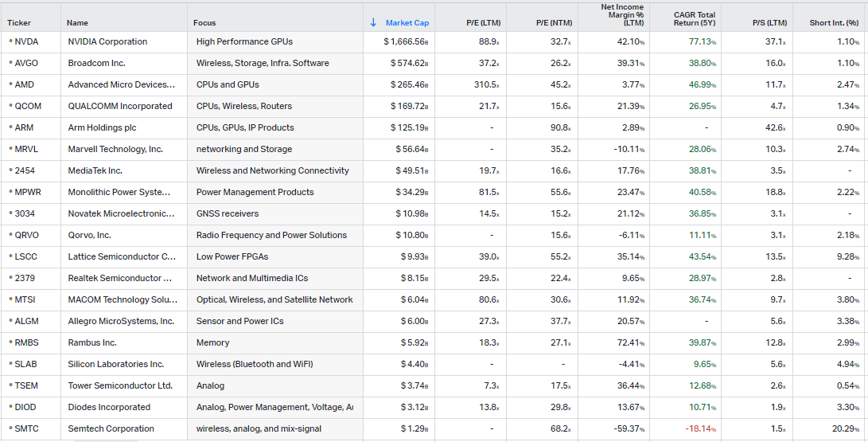
Task: Sort by CAGR Total Return (5Y) header
Action: (695, 19)
